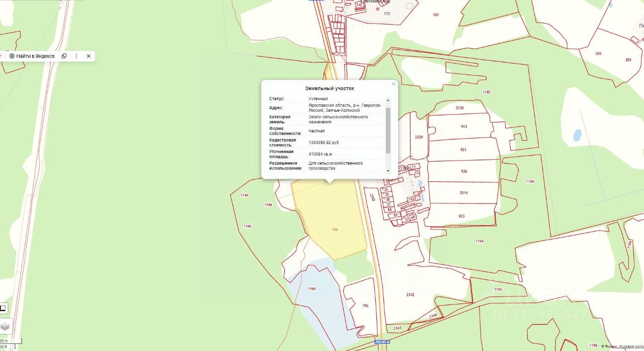Click the popup vertical scrollbar thumb
The width and height of the screenshot is (644, 351).
coord(388,130)
